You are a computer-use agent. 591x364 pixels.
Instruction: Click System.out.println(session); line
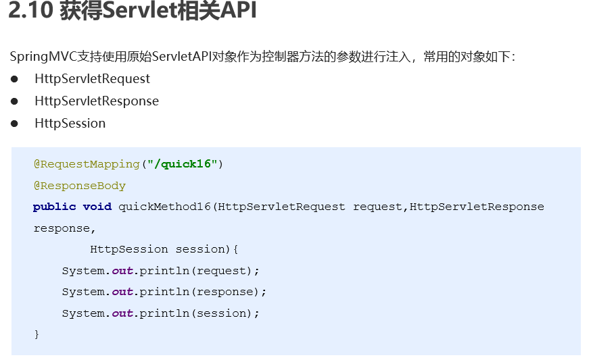(x=161, y=313)
